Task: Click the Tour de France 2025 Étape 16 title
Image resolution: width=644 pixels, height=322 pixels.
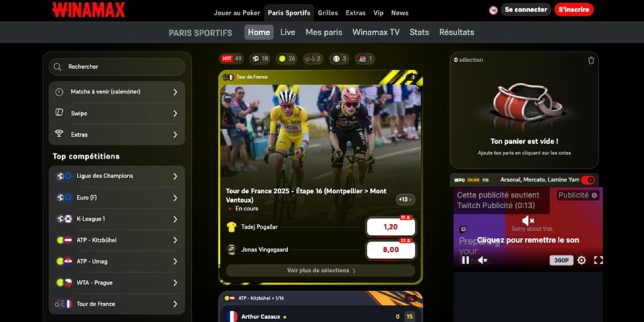Action: pyautogui.click(x=306, y=195)
